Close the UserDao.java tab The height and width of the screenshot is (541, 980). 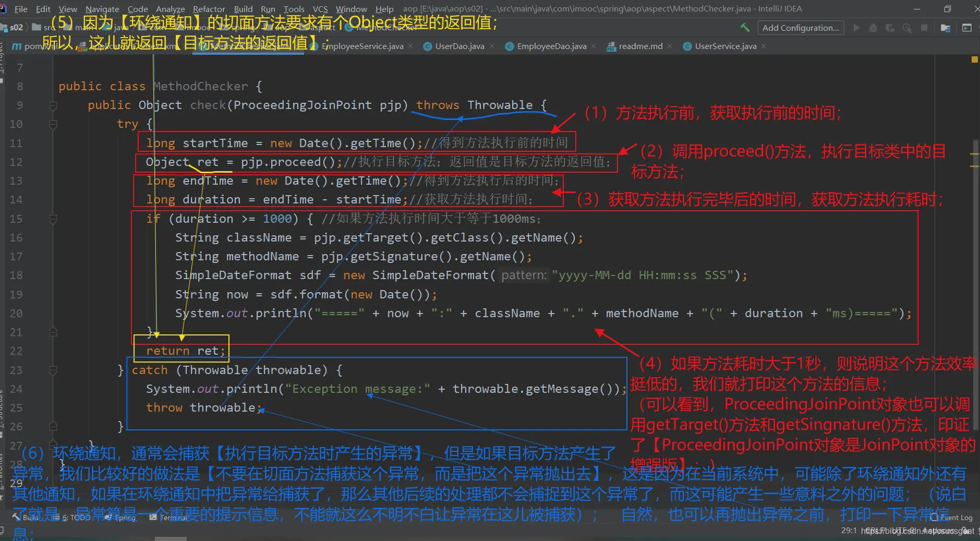pos(492,46)
